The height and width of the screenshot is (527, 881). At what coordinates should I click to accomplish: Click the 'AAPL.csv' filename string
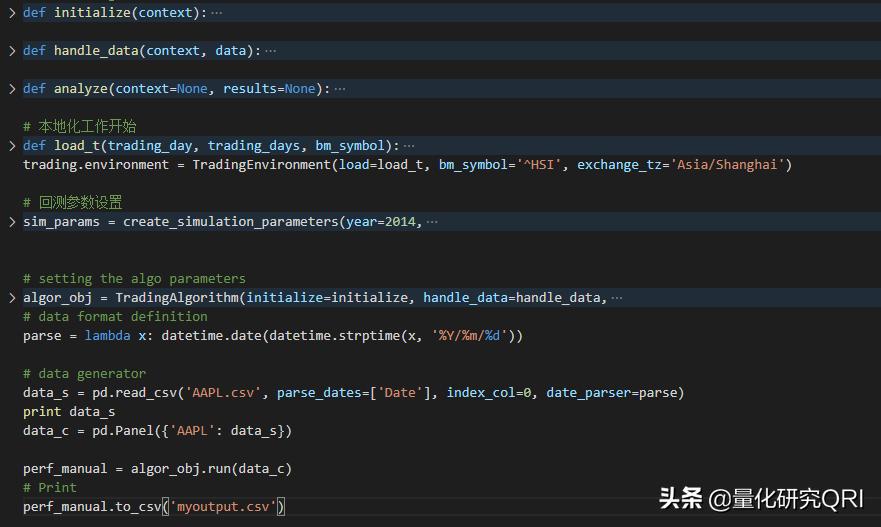point(223,393)
